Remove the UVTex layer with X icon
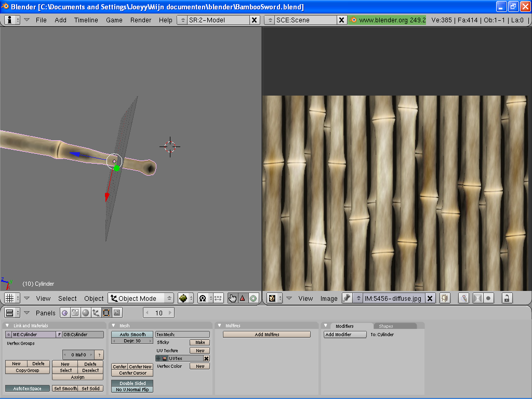Image resolution: width=532 pixels, height=399 pixels. click(206, 358)
